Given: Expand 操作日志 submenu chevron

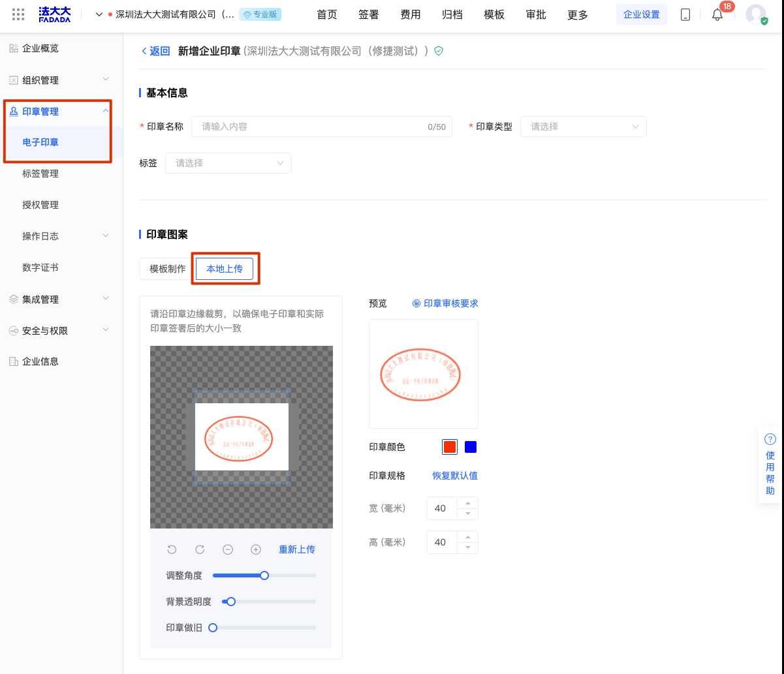Looking at the screenshot, I should [x=106, y=236].
